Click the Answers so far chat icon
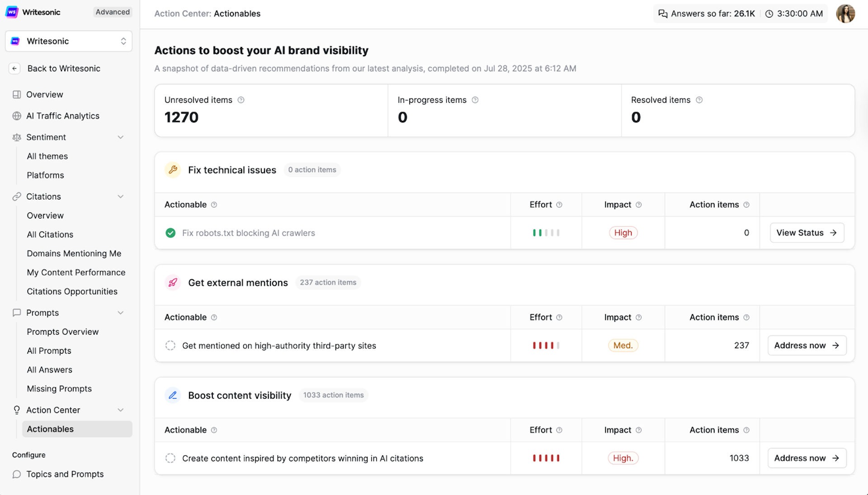Viewport: 868px width, 495px height. [663, 14]
